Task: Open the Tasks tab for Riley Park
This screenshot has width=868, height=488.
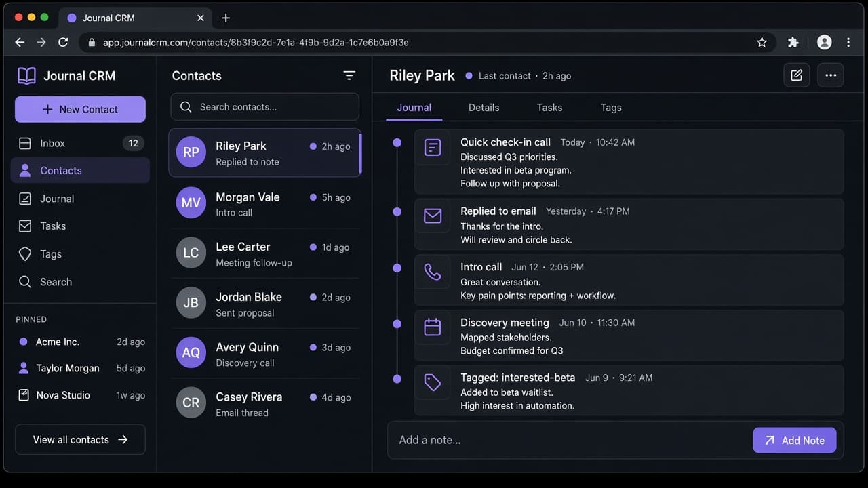Action: [549, 108]
